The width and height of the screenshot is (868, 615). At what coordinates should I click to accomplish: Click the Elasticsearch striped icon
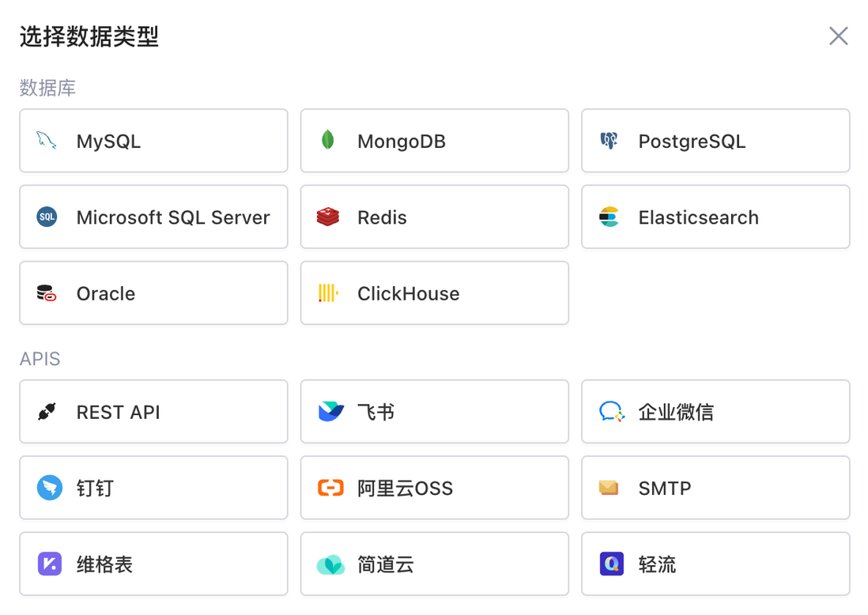click(x=609, y=217)
